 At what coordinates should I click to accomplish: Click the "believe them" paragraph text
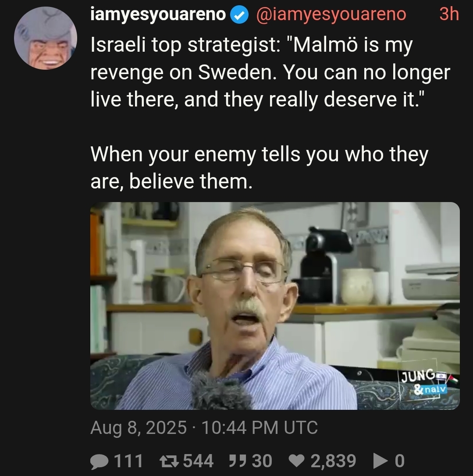(259, 167)
